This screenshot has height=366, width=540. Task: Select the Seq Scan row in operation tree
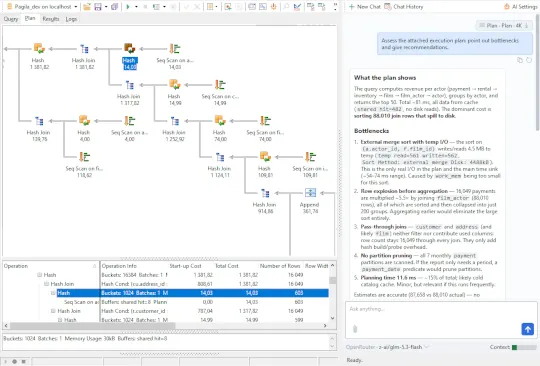[x=81, y=302]
